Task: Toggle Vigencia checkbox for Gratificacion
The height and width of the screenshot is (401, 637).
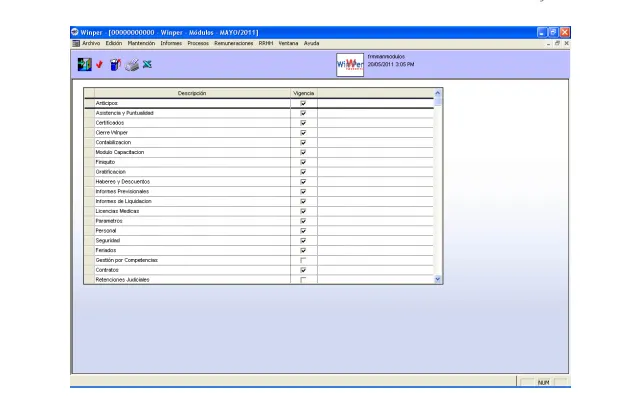Action: (x=303, y=172)
